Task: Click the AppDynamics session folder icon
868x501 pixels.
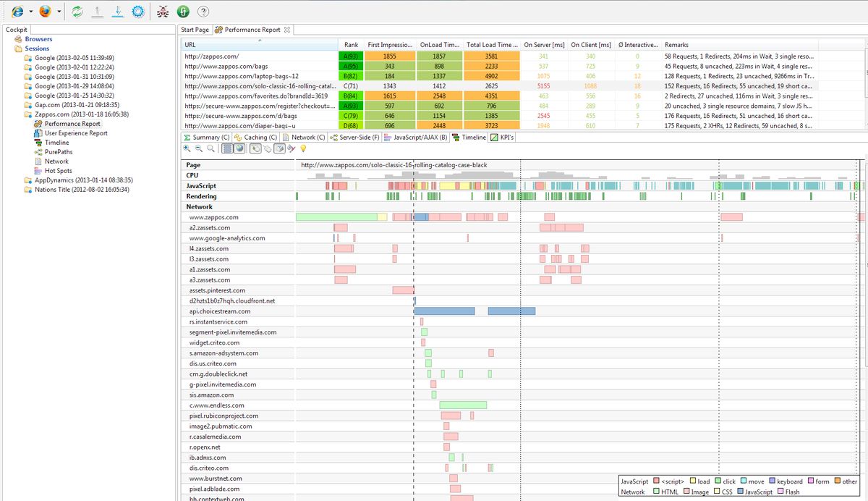Action: coord(28,180)
